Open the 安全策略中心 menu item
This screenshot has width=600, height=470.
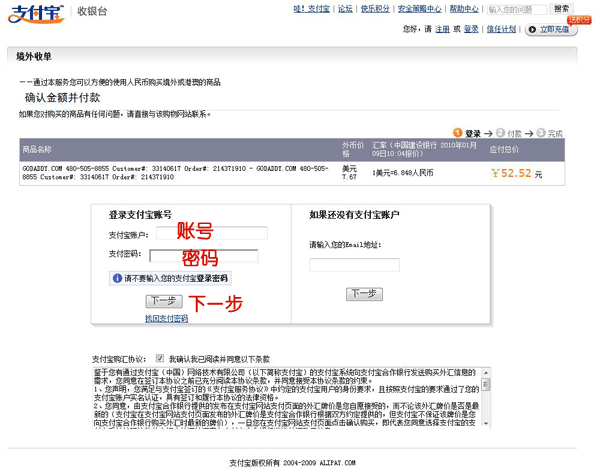tap(419, 8)
